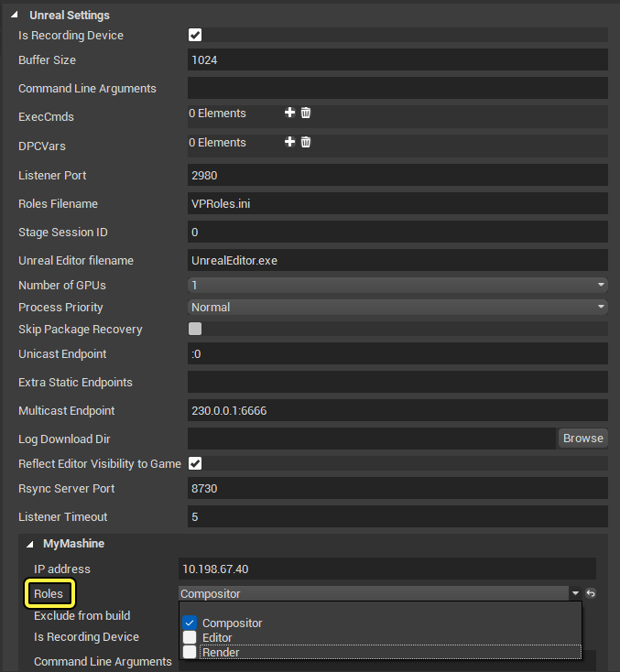This screenshot has width=620, height=672.
Task: Enable Skip Package Recovery checkbox
Action: tap(195, 329)
